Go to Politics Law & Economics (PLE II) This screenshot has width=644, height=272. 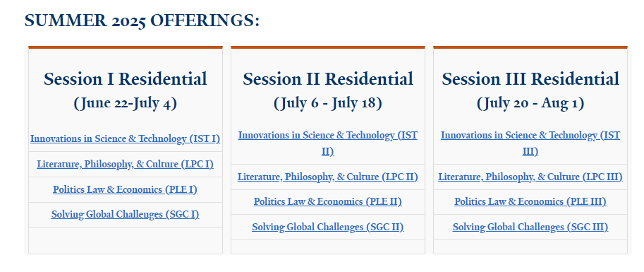tap(328, 201)
